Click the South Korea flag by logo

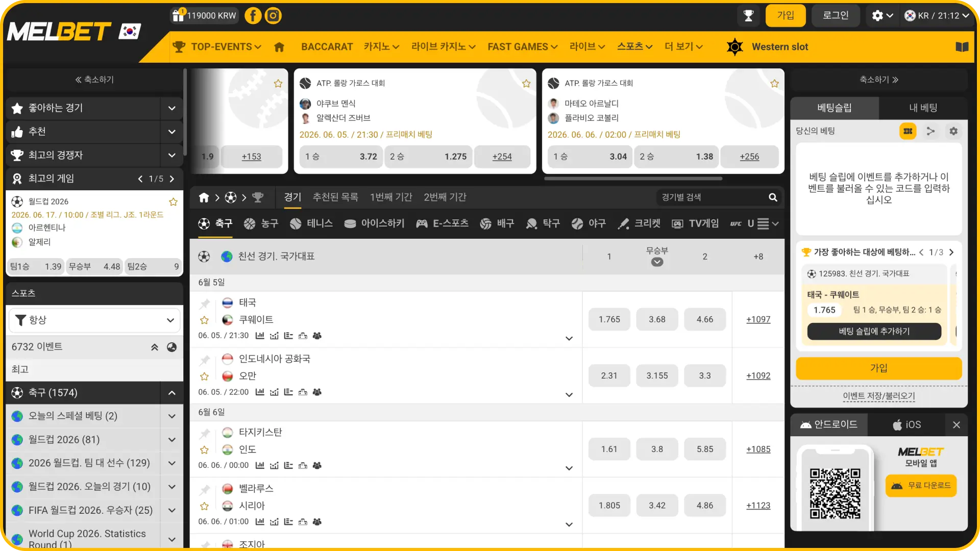(x=130, y=31)
